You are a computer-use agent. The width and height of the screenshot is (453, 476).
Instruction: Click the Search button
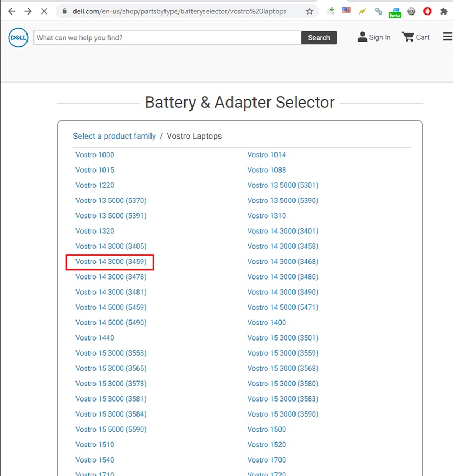pyautogui.click(x=319, y=37)
